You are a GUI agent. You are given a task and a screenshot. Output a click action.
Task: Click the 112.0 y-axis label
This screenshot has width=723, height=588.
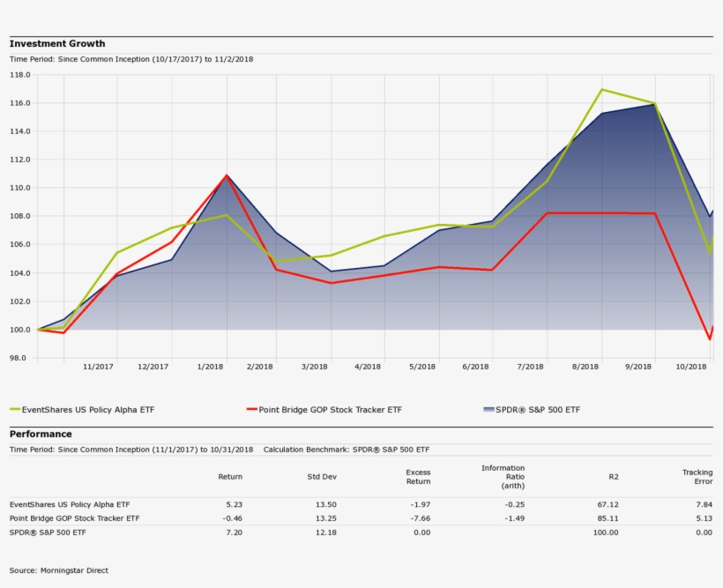[x=19, y=160]
